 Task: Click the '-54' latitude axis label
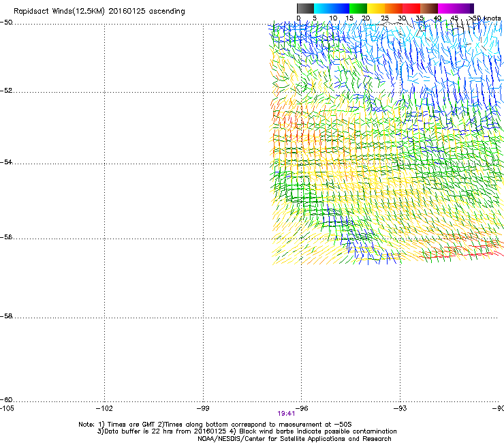point(6,162)
